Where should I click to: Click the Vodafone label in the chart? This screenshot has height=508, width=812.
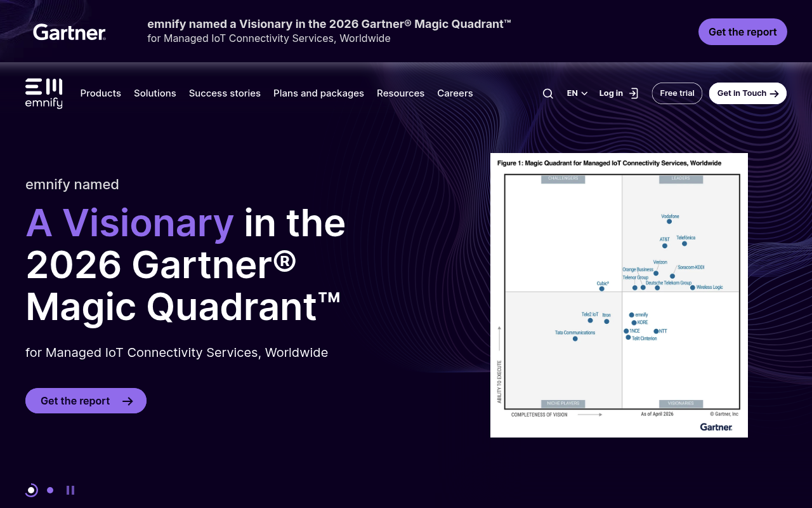[670, 217]
